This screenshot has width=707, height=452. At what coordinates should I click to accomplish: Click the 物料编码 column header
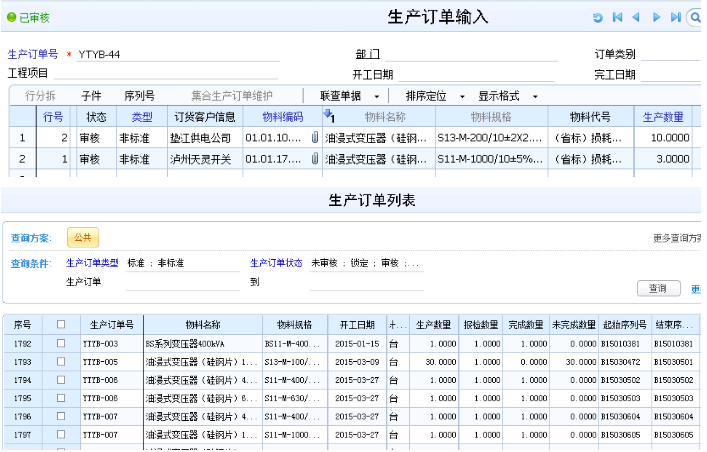[283, 117]
